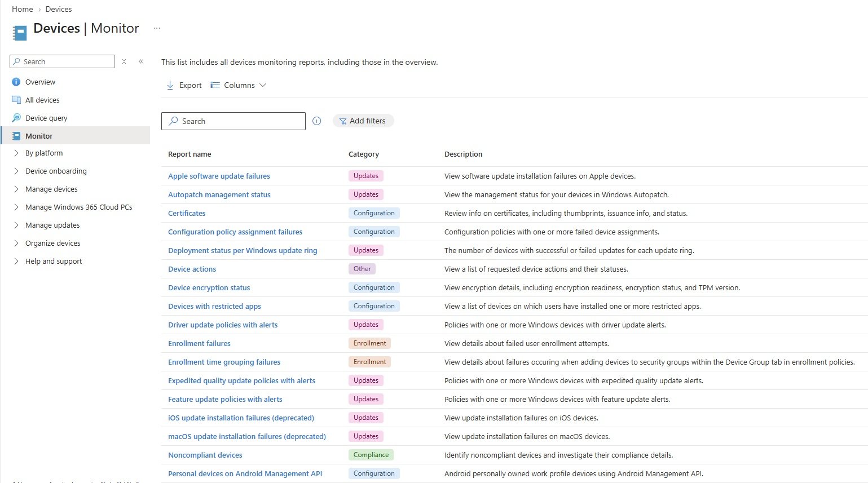
Task: Open Deployment status per Windows update ring
Action: (243, 250)
